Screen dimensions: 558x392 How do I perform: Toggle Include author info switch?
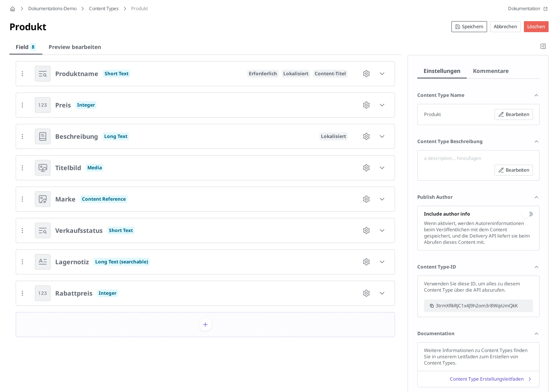click(528, 214)
